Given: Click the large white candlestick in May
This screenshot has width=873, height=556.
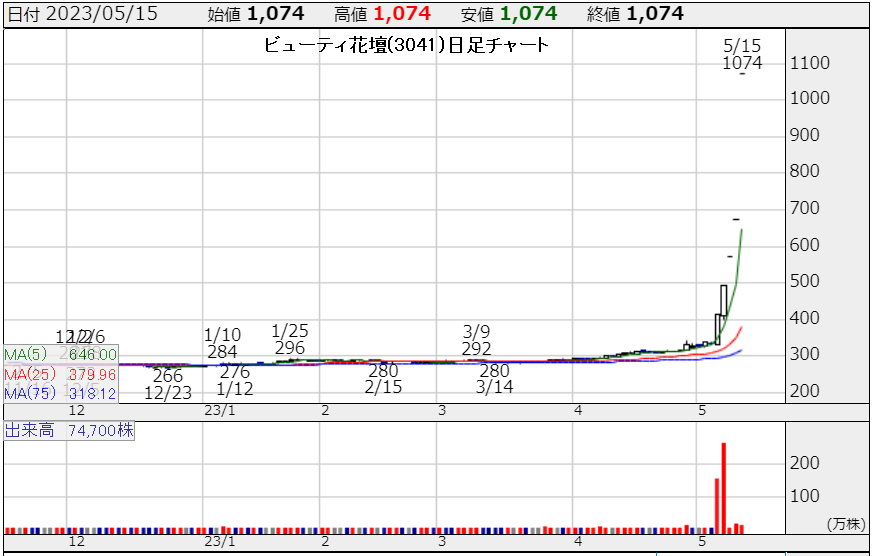Looking at the screenshot, I should (x=724, y=300).
